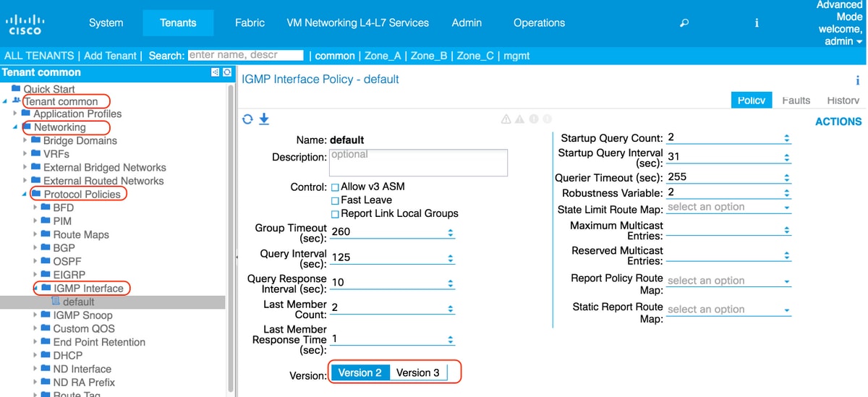Expand Bridge Domains tree node
This screenshot has height=397, width=868.
tap(25, 140)
